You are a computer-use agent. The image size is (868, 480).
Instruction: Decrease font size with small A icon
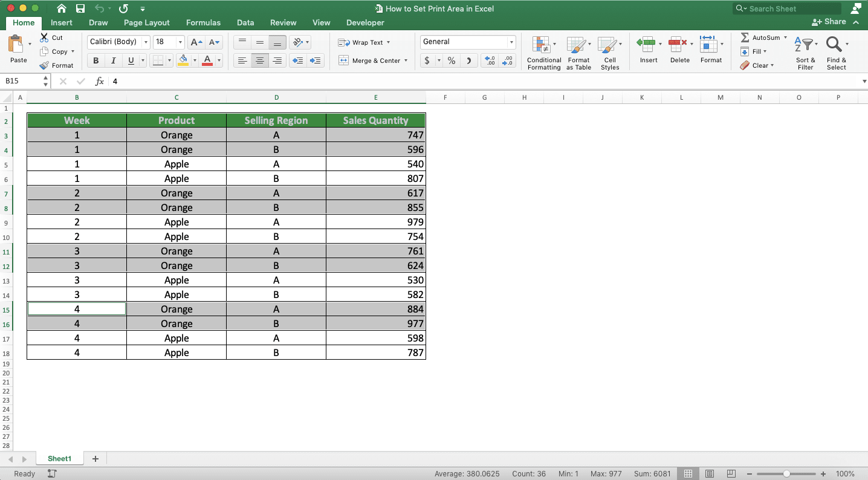pos(215,42)
